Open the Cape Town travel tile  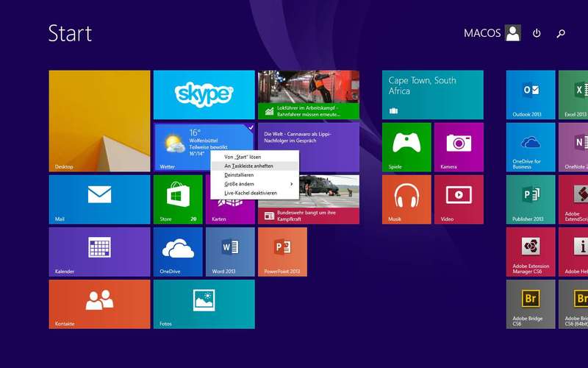click(433, 95)
